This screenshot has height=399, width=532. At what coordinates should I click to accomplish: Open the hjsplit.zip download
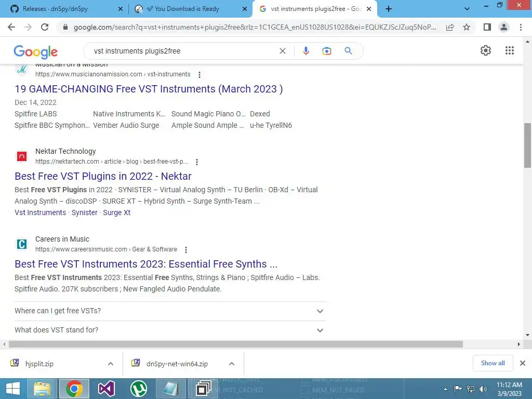tap(39, 364)
